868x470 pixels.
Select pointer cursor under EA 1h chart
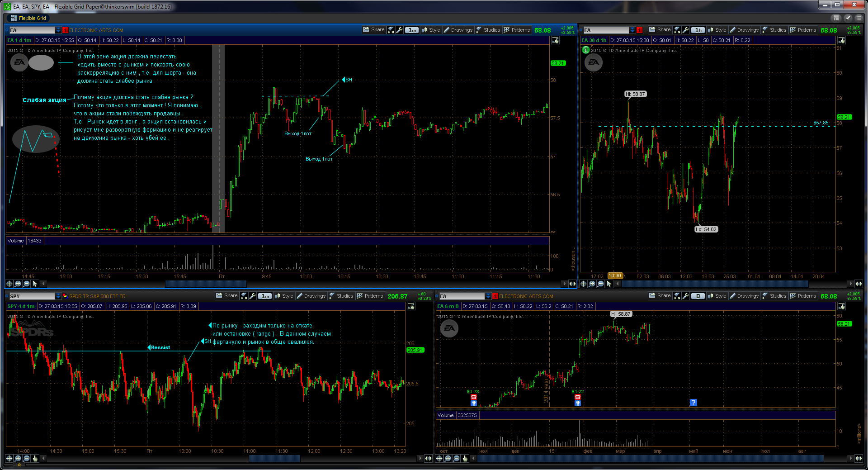pyautogui.click(x=609, y=284)
